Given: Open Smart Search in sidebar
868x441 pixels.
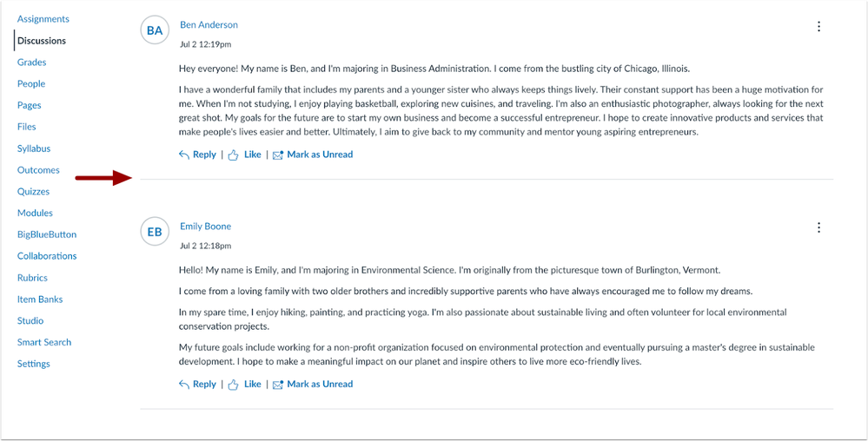Looking at the screenshot, I should (44, 342).
